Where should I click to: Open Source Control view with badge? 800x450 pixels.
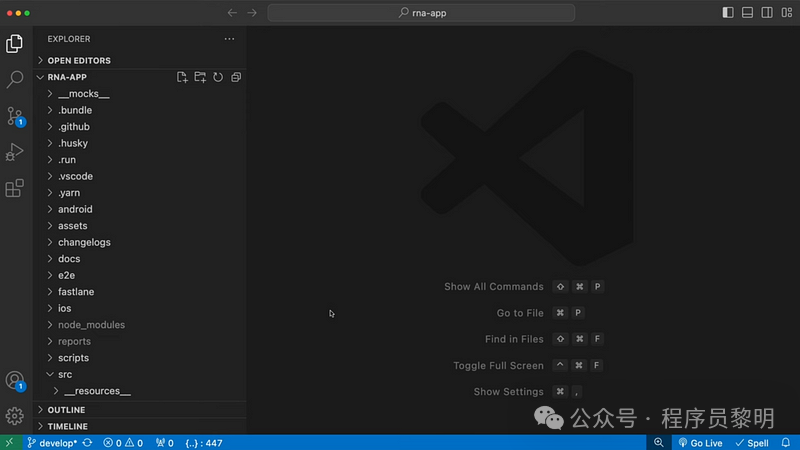(14, 116)
